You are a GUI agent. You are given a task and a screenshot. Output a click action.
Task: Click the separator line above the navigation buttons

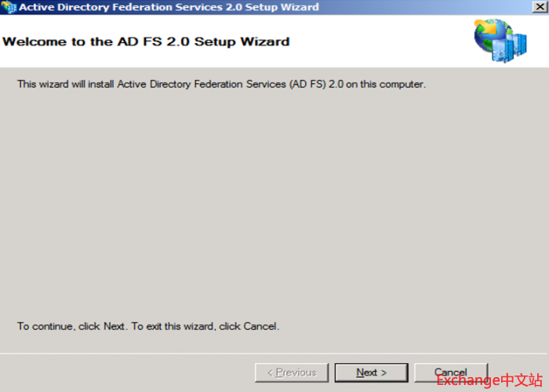point(274,354)
